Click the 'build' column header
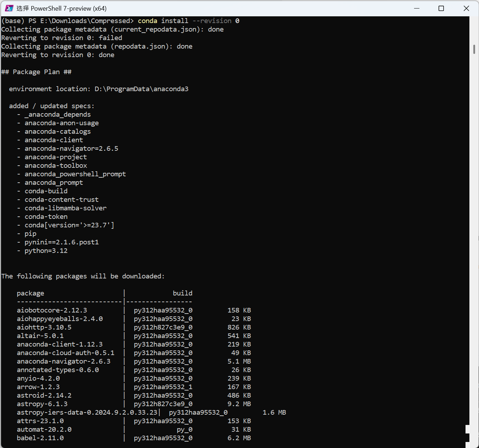Screen dimensions: 479x448 coord(183,293)
